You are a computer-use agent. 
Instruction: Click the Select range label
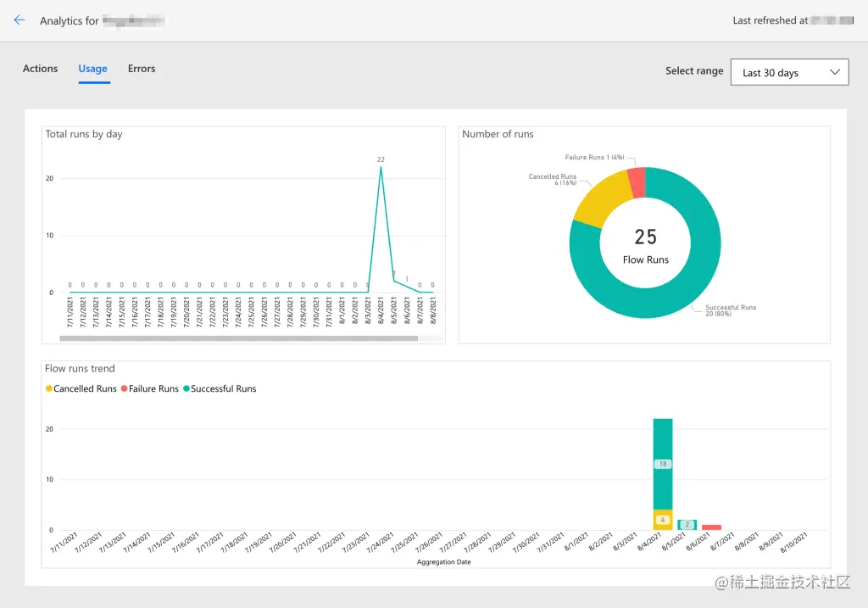694,71
